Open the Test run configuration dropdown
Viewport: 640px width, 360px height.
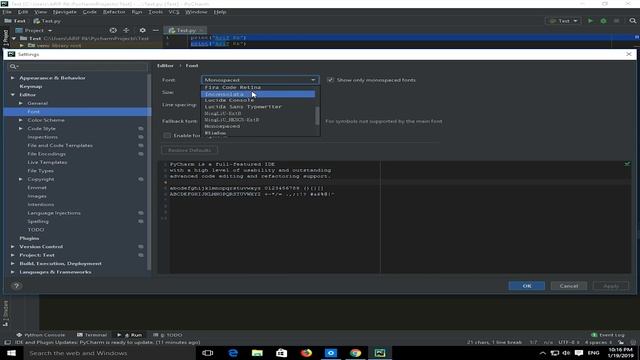[563, 20]
